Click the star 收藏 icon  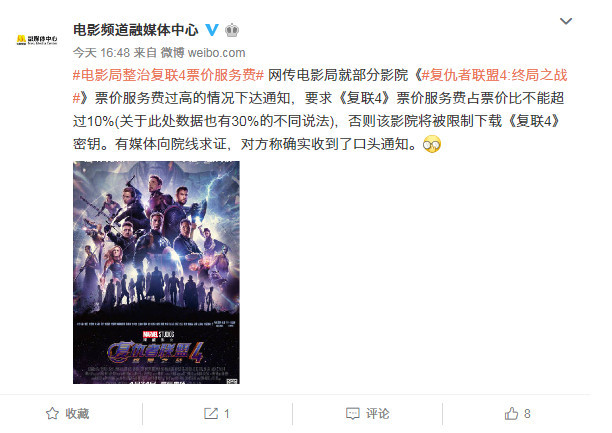coord(52,413)
